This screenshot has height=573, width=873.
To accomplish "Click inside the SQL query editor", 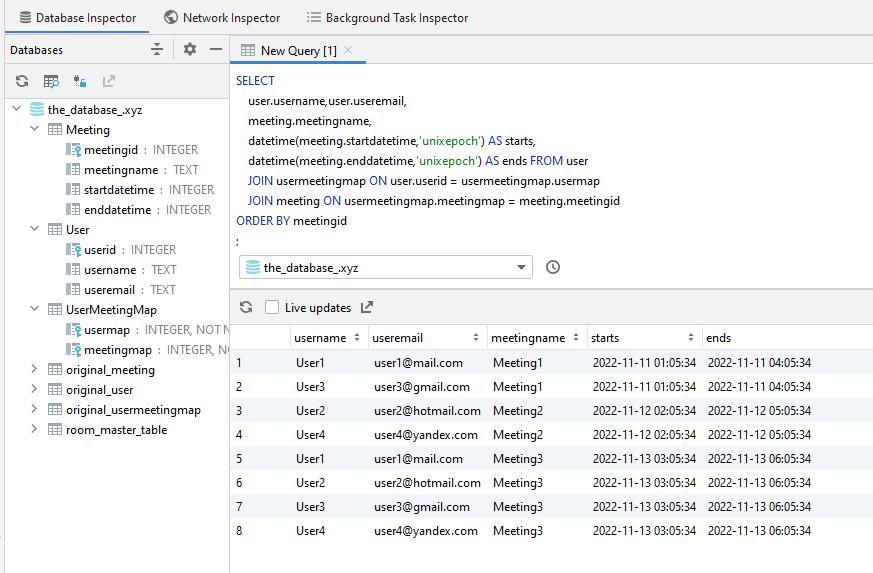I will (551, 160).
